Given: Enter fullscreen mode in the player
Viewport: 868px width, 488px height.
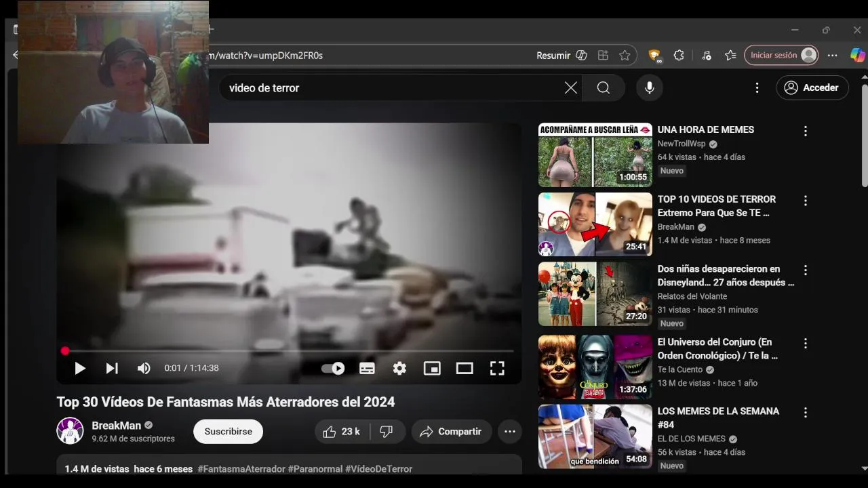Looking at the screenshot, I should [497, 368].
